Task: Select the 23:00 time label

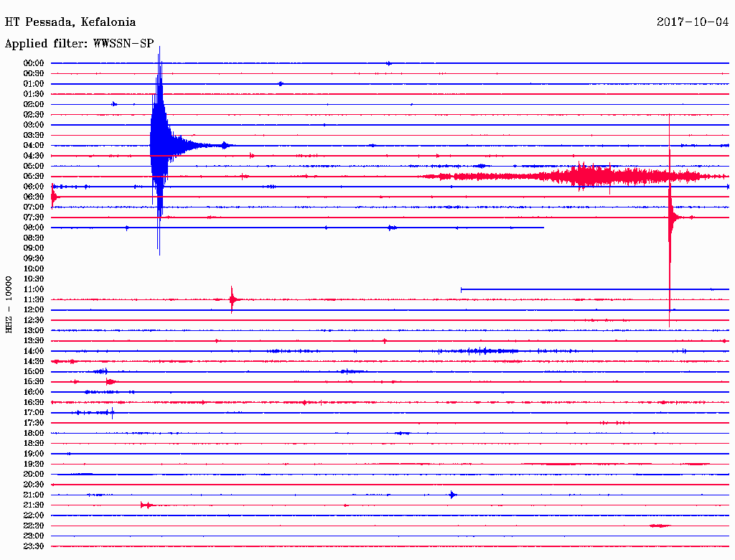Action: tap(34, 536)
